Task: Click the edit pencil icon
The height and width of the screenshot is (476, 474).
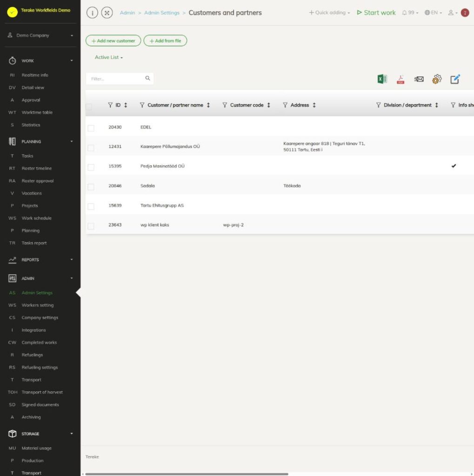Action: (x=455, y=79)
